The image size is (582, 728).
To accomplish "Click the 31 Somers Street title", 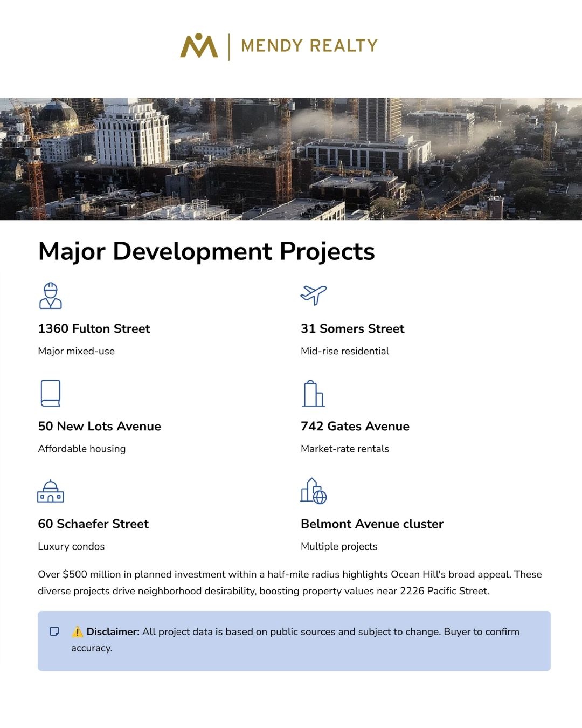I will click(x=352, y=329).
